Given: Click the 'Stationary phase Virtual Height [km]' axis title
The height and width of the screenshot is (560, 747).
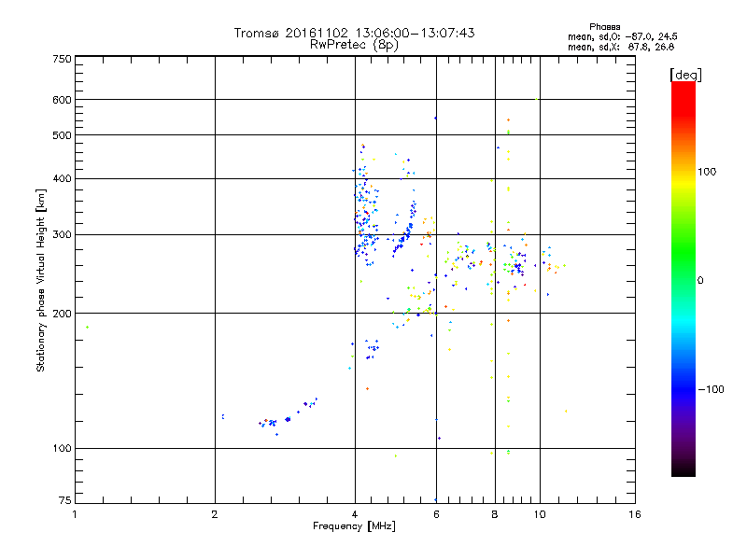Looking at the screenshot, I should (41, 280).
